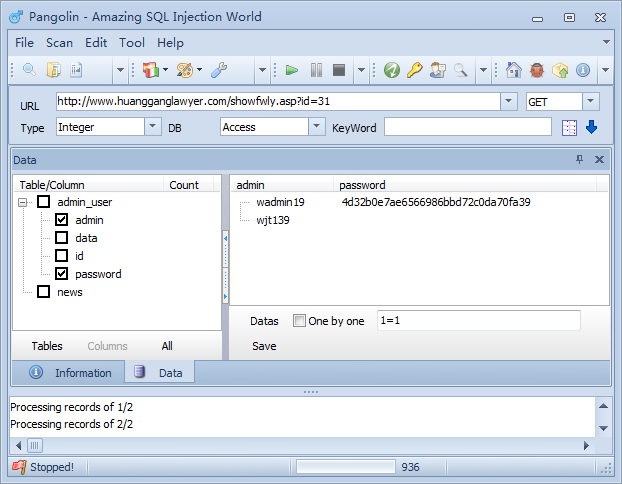The width and height of the screenshot is (622, 484).
Task: Open the DB Access dropdown
Action: [317, 127]
